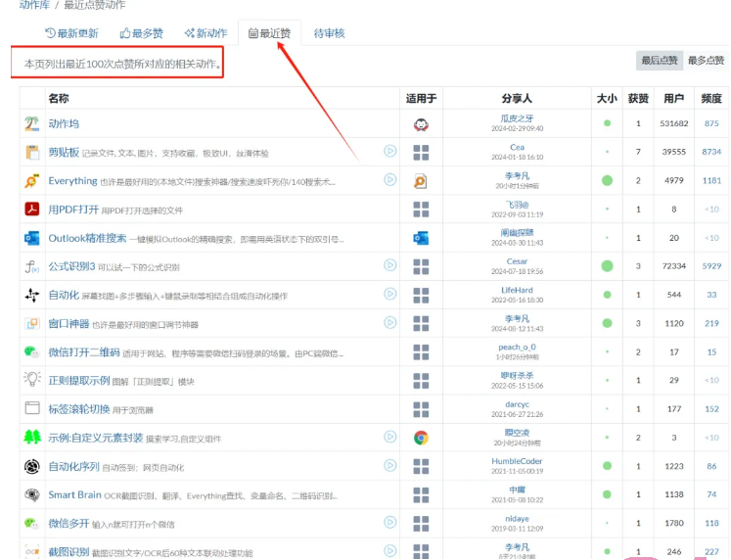Screen dimensions: 731x560
Task: Click the play preview icon for 公式识别3
Action: tap(390, 265)
